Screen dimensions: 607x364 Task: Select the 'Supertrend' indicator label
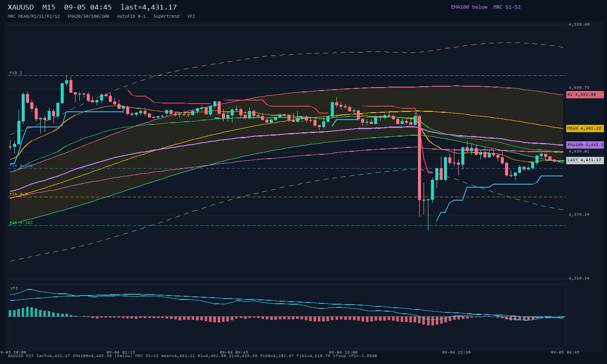(x=166, y=16)
